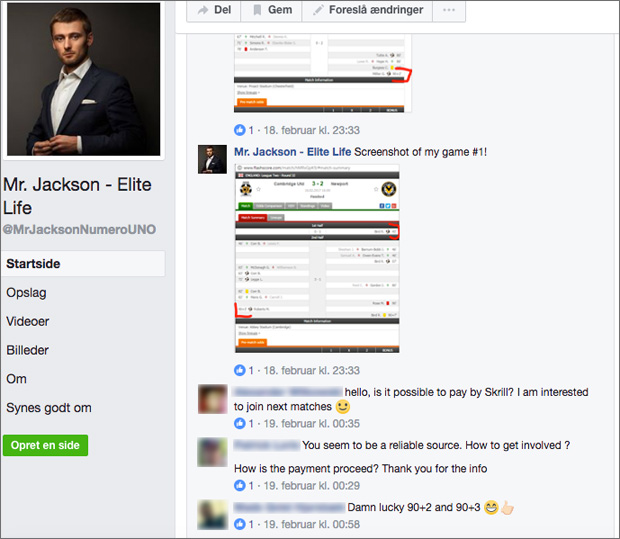The width and height of the screenshot is (620, 539).
Task: Go to the Opslag section
Action: (26, 293)
